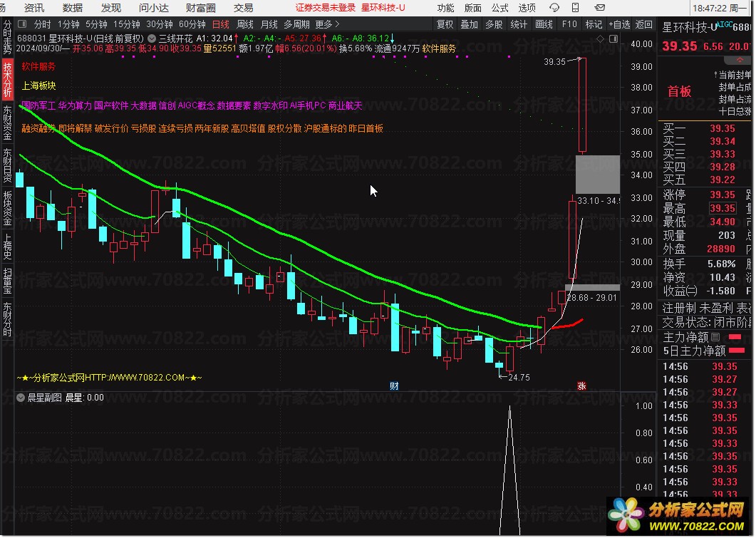Click the 涨 marker under the chart
This screenshot has width=756, height=538.
582,386
